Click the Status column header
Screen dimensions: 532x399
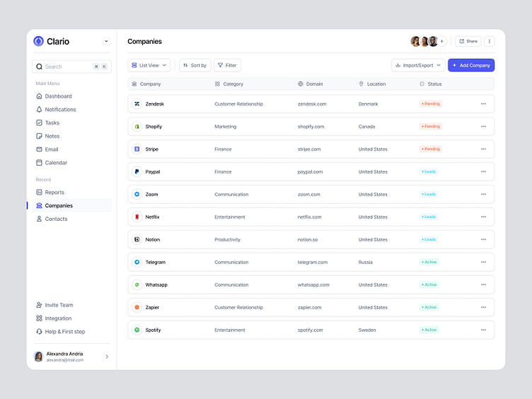click(431, 84)
